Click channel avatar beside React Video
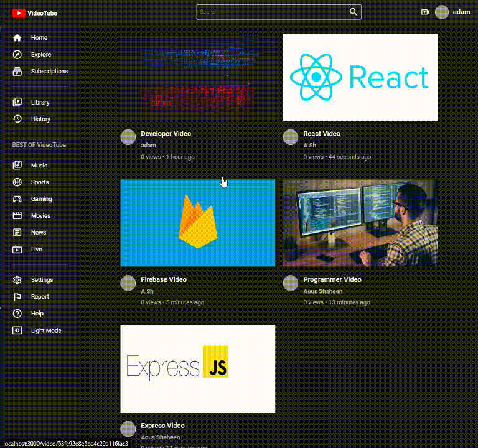This screenshot has height=448, width=478. point(291,137)
